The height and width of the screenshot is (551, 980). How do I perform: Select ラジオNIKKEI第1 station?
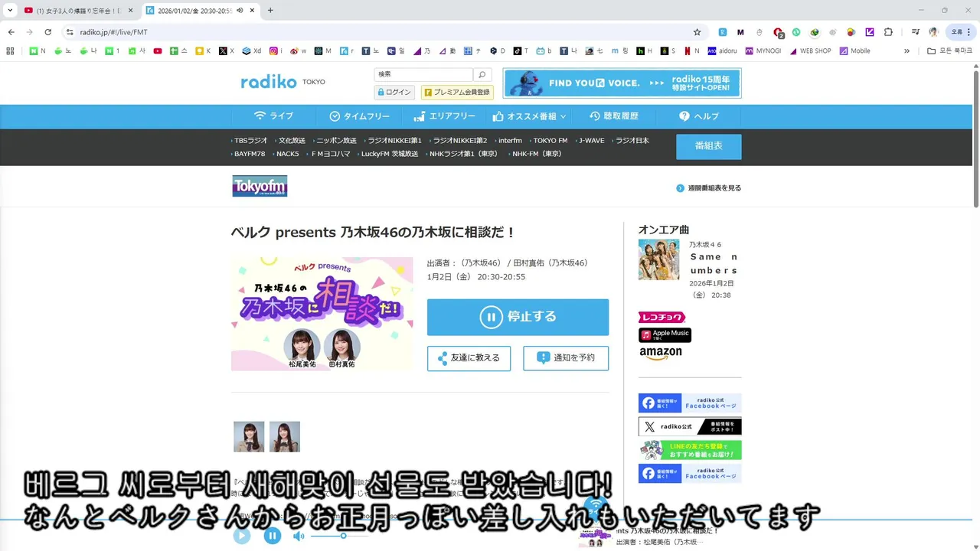(394, 141)
